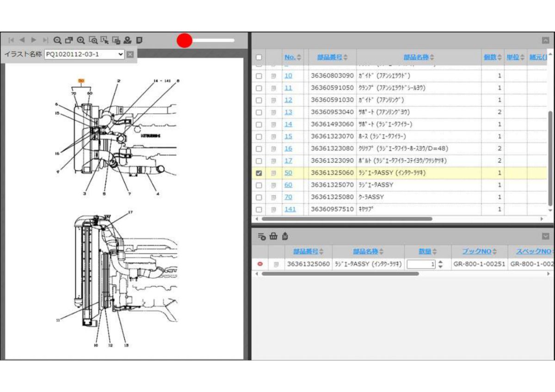Image resolution: width=555 pixels, height=392 pixels.
Task: Check the checkbox for part No. 70
Action: [x=259, y=197]
